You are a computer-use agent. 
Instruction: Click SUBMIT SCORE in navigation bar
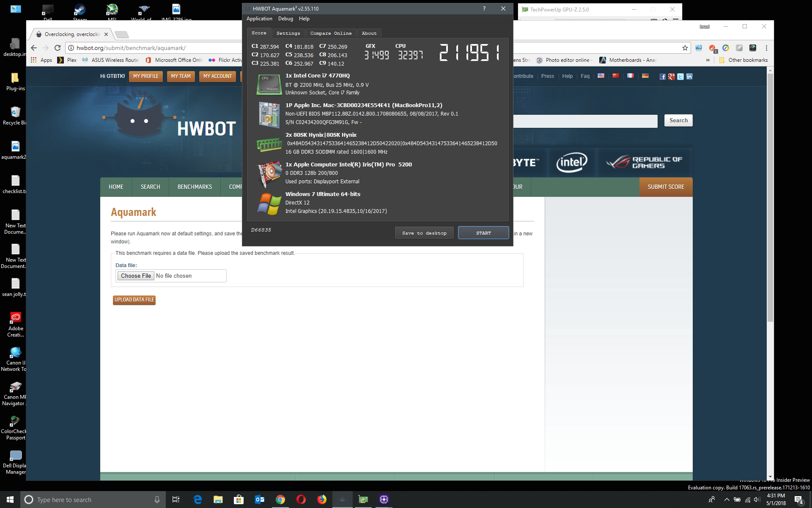pos(666,187)
